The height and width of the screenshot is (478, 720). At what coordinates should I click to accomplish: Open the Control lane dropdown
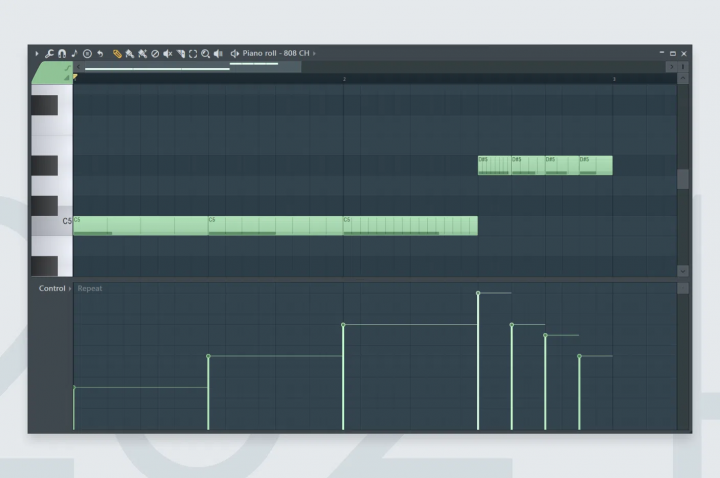click(x=55, y=288)
